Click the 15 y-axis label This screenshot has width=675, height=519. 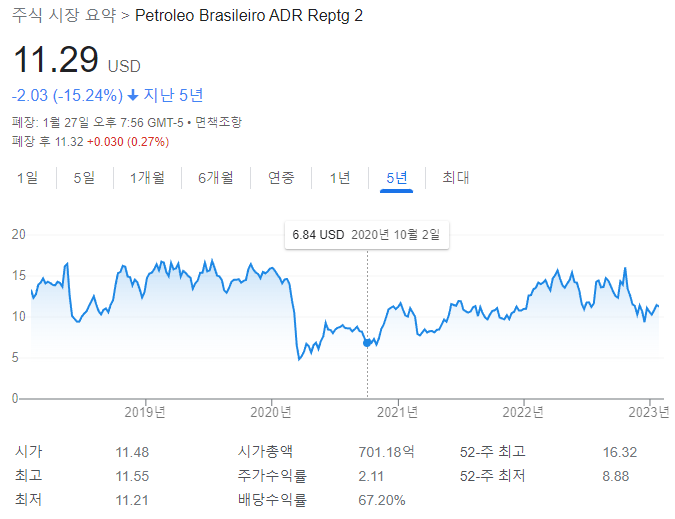pos(19,275)
